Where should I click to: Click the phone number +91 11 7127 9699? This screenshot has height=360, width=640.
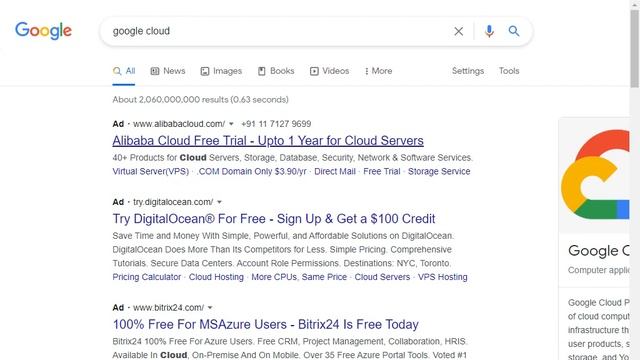[x=276, y=124]
